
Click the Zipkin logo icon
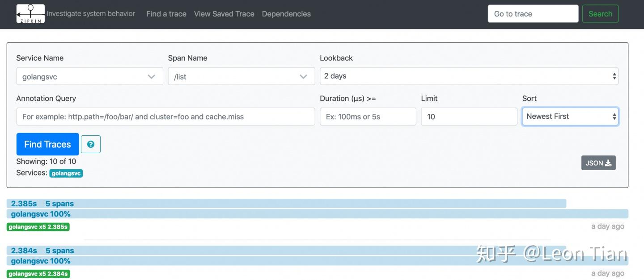[30, 14]
